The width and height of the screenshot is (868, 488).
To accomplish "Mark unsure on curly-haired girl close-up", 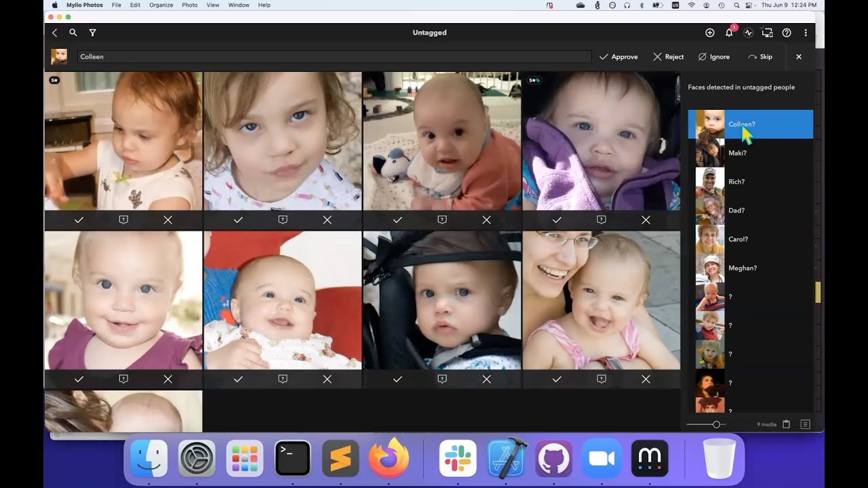I will click(283, 220).
